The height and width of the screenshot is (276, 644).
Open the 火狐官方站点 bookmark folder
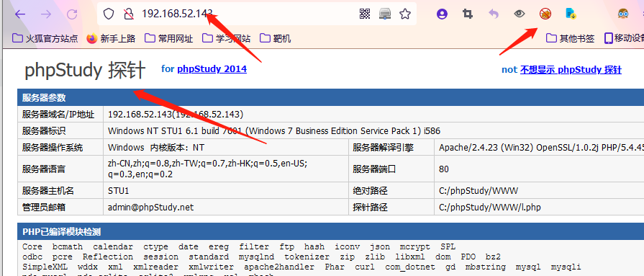45,39
